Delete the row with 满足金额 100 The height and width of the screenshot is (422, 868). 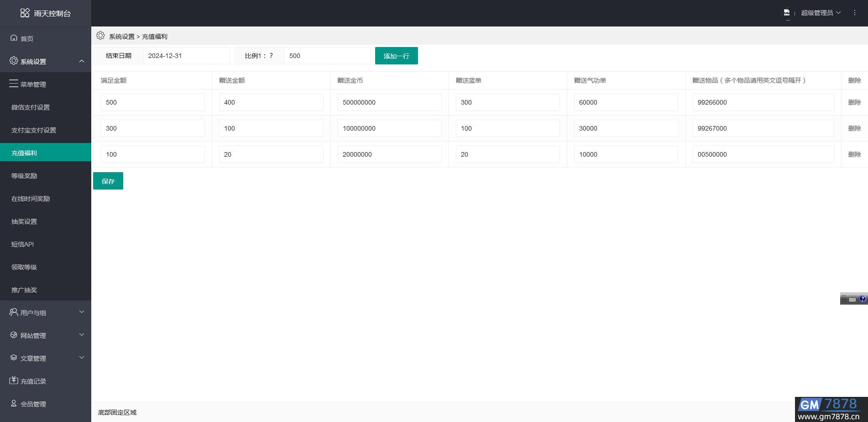tap(854, 154)
